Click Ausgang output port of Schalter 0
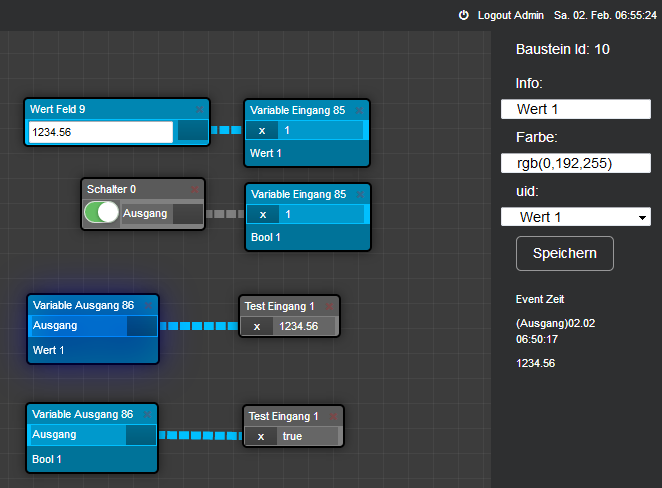Screen dimensions: 662x488 pyautogui.click(x=188, y=214)
